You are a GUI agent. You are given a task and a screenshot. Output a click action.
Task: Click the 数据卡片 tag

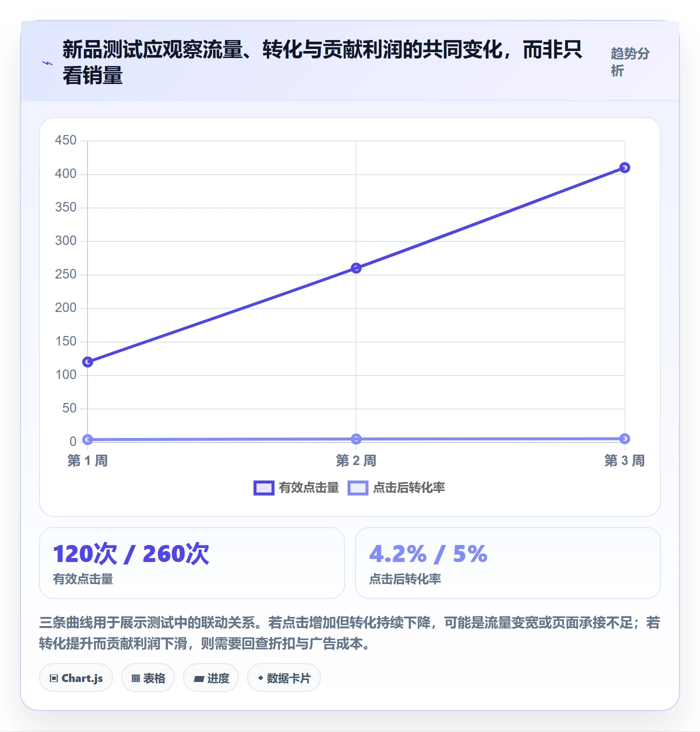[284, 678]
